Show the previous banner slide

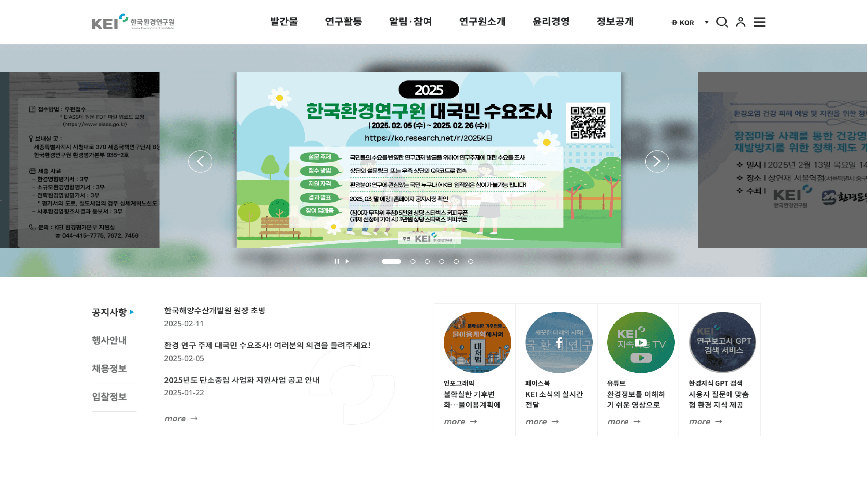(200, 162)
